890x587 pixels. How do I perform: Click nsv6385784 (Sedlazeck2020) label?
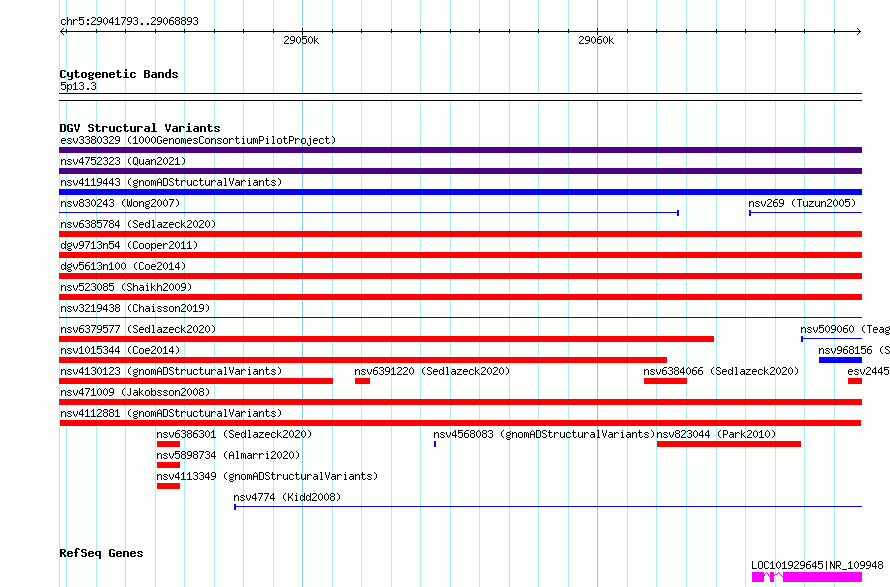pos(138,224)
